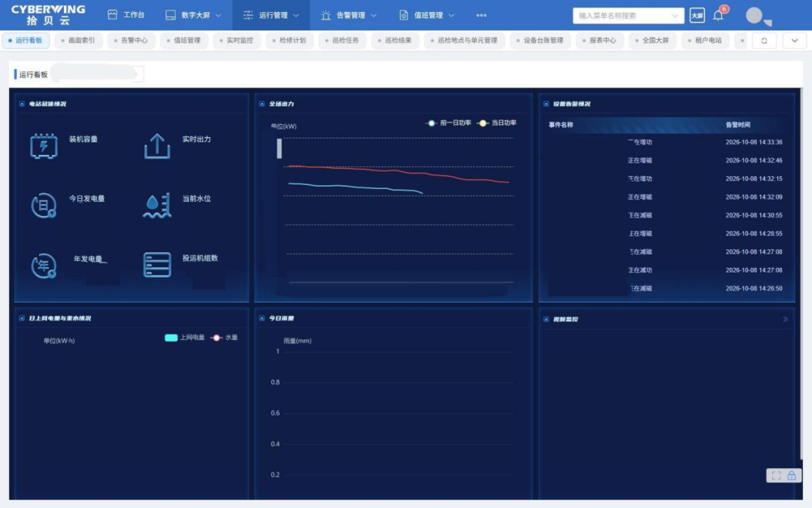Select the alarm row timed 14:26:50
The width and height of the screenshot is (812, 508).
pos(666,288)
